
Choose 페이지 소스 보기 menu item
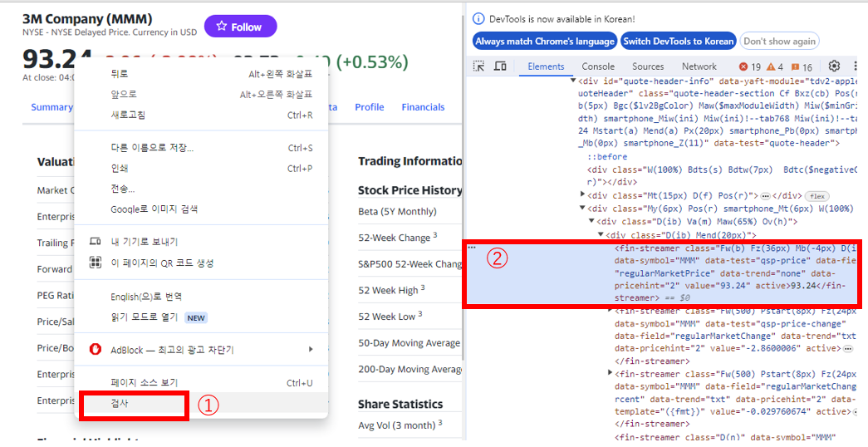202,382
